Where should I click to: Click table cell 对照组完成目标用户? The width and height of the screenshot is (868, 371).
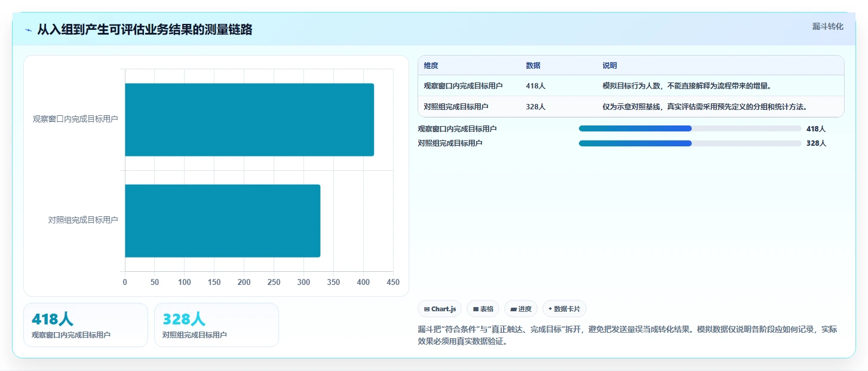click(x=456, y=107)
